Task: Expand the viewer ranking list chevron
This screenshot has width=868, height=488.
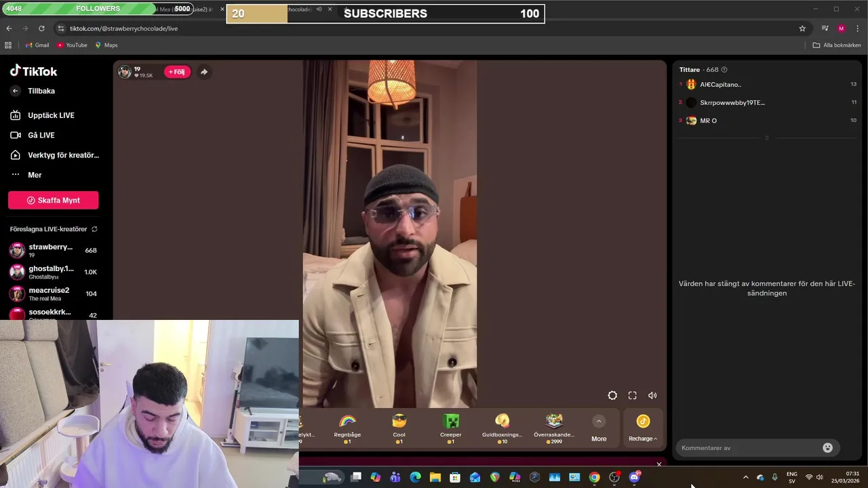Action: point(767,138)
